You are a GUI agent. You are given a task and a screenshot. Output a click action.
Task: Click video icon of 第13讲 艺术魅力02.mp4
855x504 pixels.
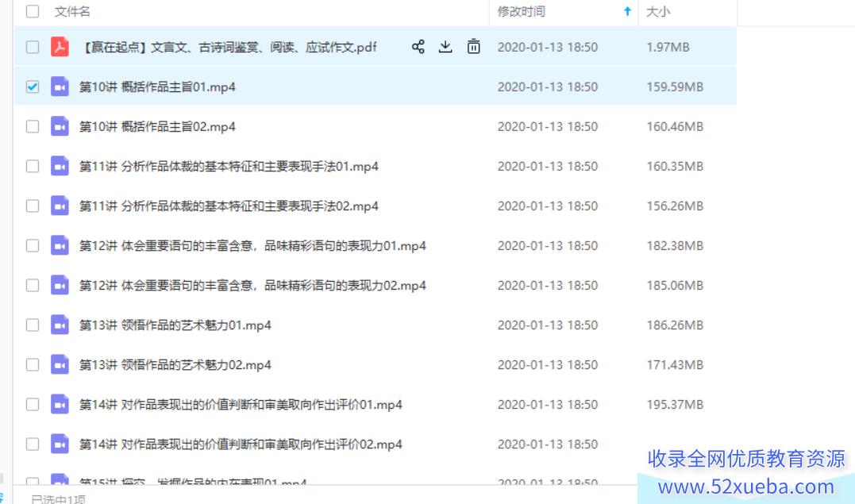[x=60, y=365]
